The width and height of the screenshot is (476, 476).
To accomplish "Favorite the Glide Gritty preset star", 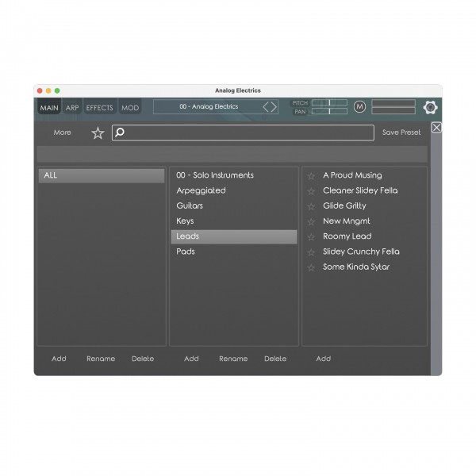I will click(x=311, y=207).
